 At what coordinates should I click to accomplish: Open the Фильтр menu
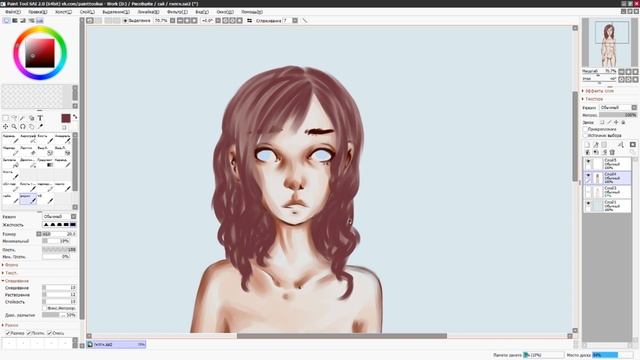coord(177,12)
